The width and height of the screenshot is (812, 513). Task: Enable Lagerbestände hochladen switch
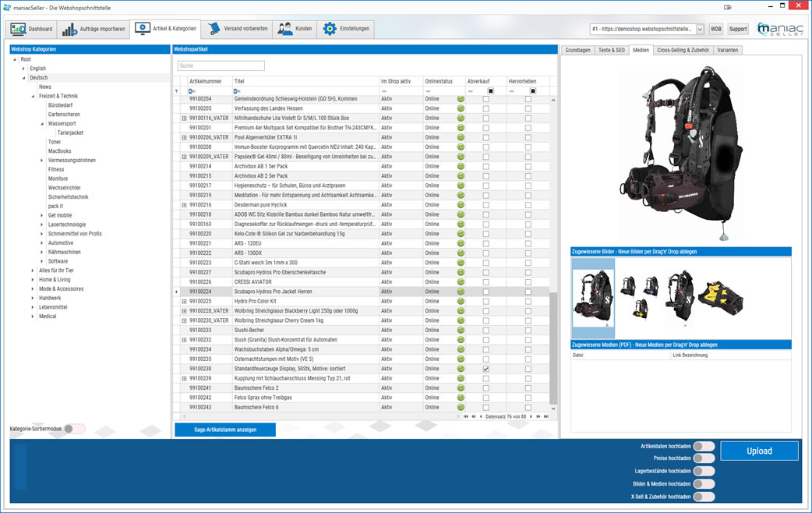point(704,471)
